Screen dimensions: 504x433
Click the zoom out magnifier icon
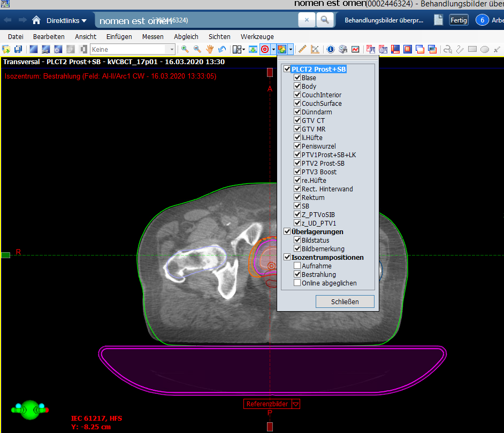(197, 49)
